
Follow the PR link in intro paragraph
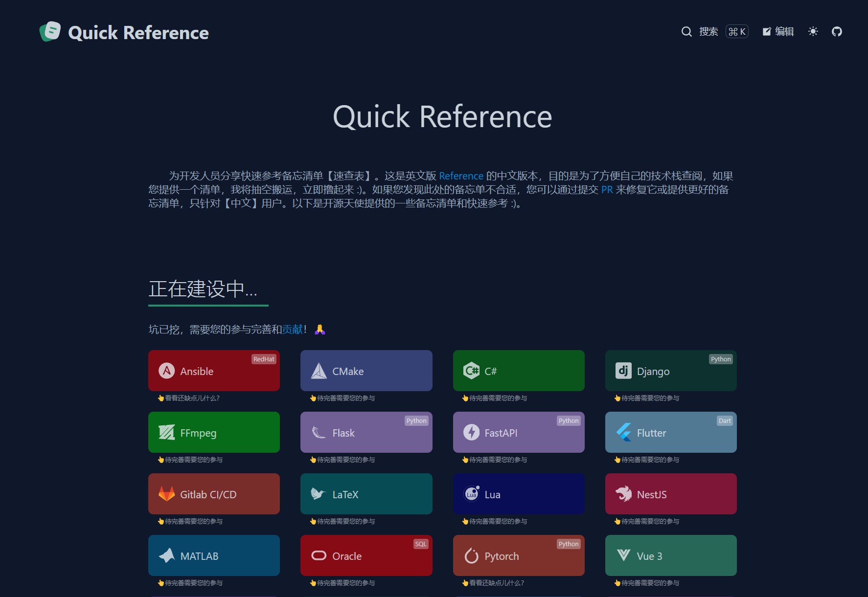point(607,190)
